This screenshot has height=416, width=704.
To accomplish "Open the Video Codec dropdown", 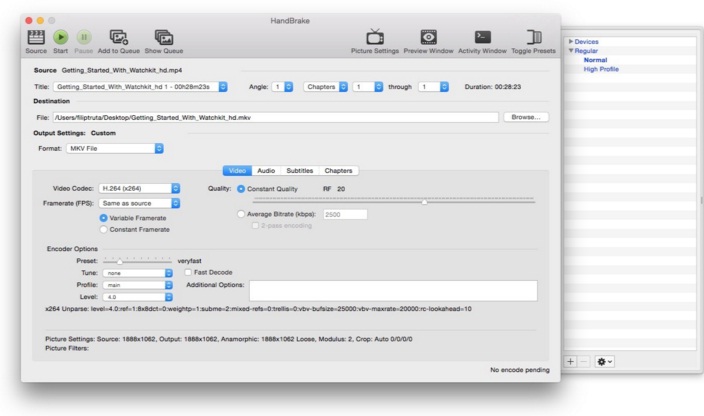I will point(139,188).
